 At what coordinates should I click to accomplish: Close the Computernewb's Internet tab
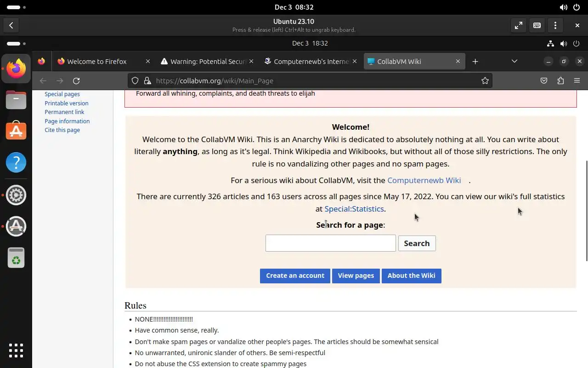[x=355, y=61]
